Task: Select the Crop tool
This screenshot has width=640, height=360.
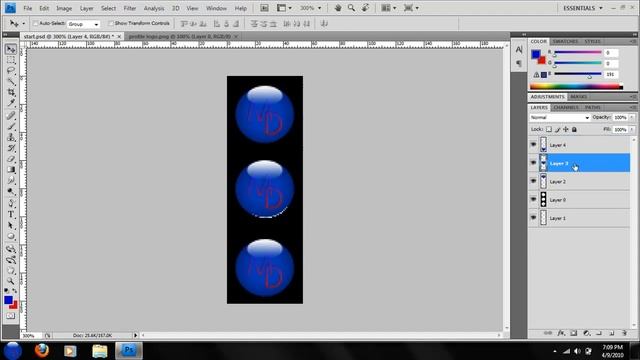Action: [11, 92]
